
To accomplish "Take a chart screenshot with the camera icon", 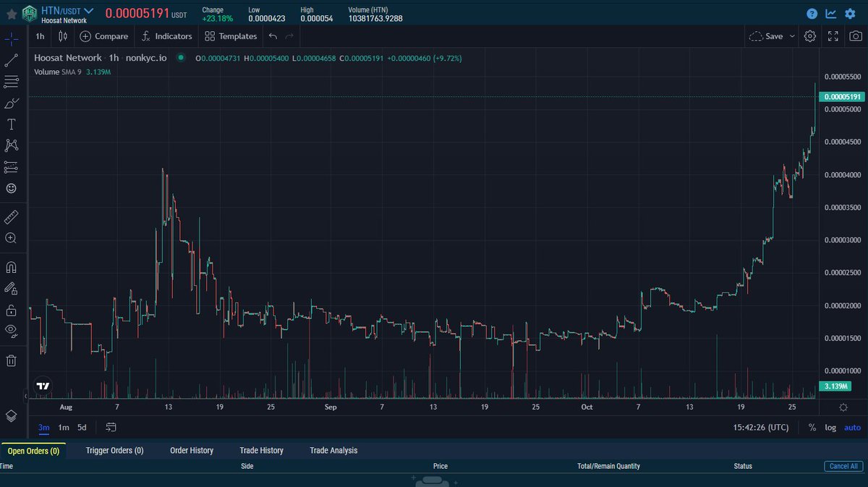I will point(856,35).
